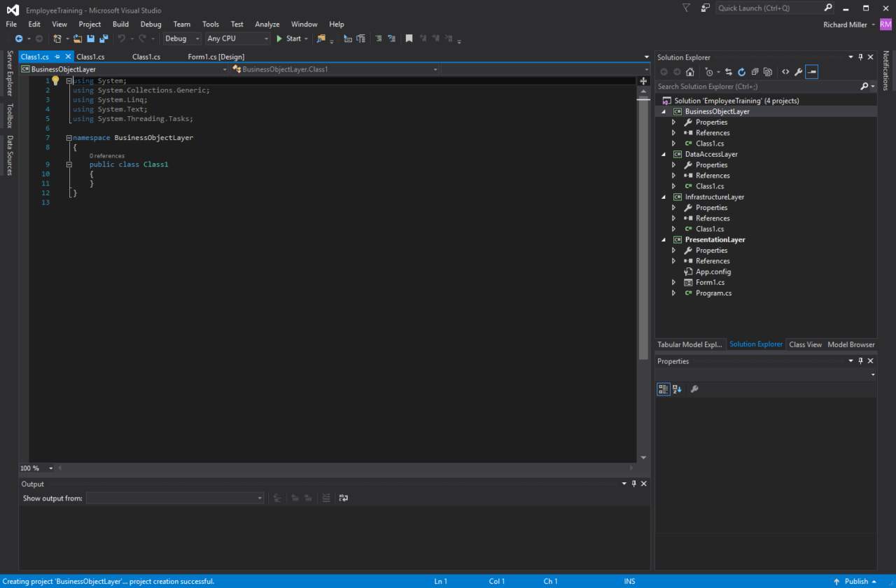Switch to the Tabular Model Explorer tab
Screen dimensions: 896x588
click(x=689, y=344)
